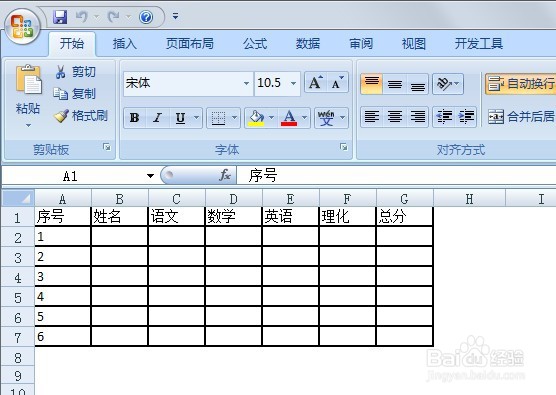Expand the Paste options arrow below 粘贴
Viewport: 556px width, 395px height.
28,125
